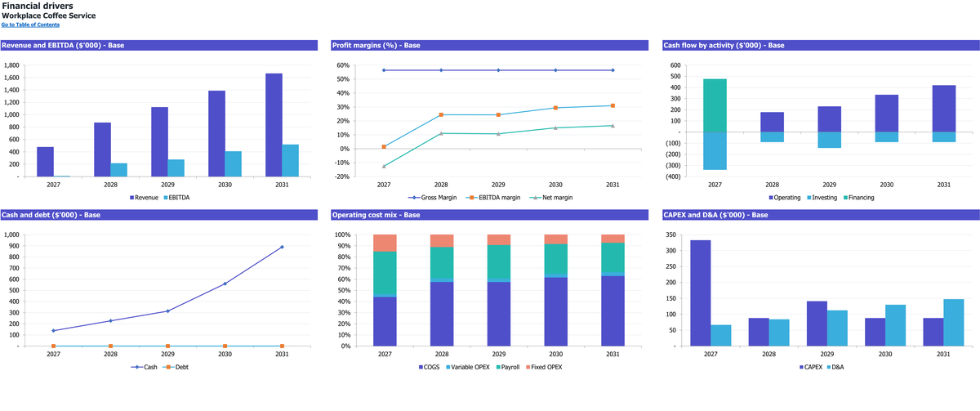Click the 2028 EBITDA margin marker
The image size is (980, 411).
(x=441, y=115)
